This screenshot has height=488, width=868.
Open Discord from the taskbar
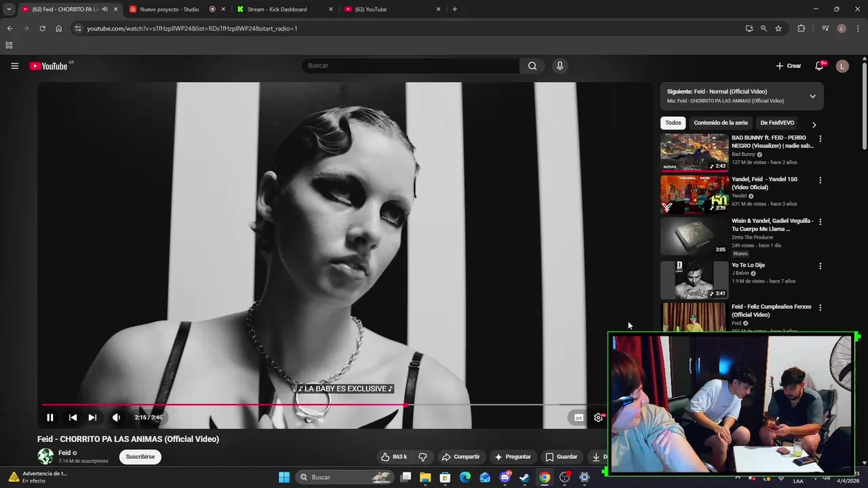[x=505, y=477]
